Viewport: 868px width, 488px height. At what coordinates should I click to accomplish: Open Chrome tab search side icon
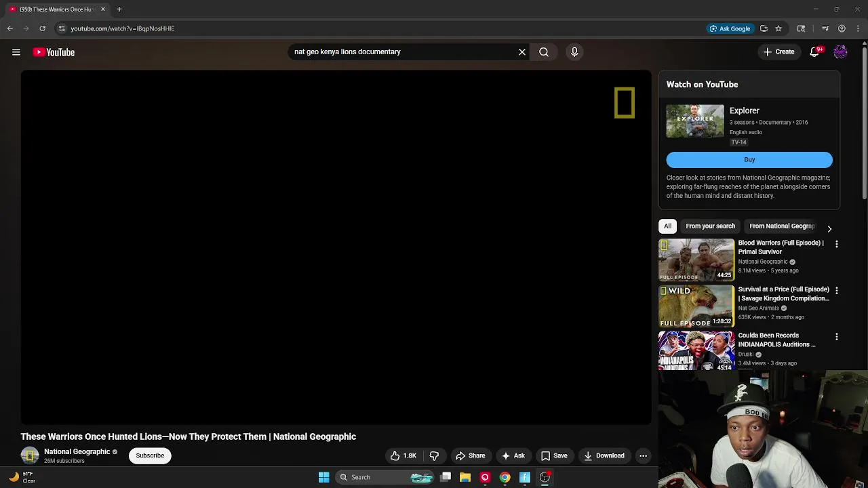(x=801, y=28)
